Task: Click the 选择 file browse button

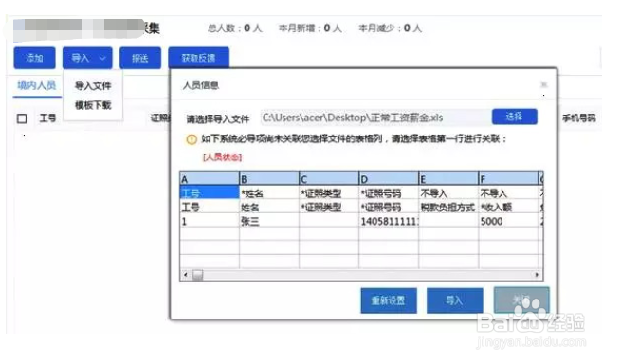Action: click(x=514, y=117)
